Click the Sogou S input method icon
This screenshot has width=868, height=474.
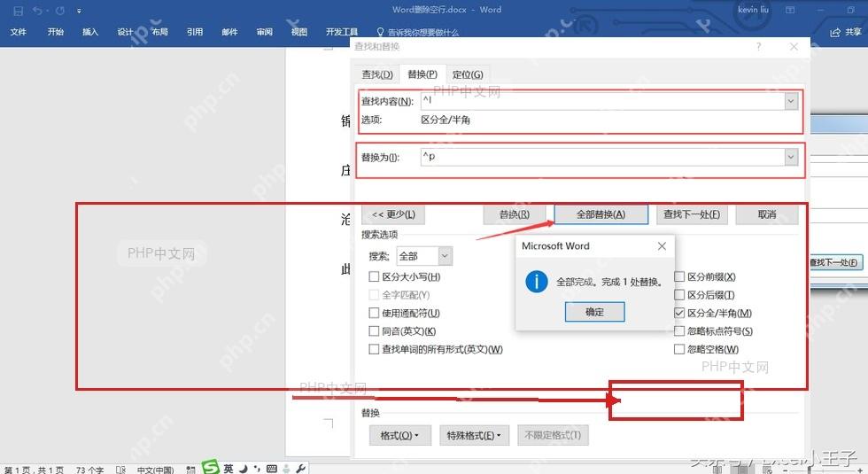pyautogui.click(x=211, y=468)
